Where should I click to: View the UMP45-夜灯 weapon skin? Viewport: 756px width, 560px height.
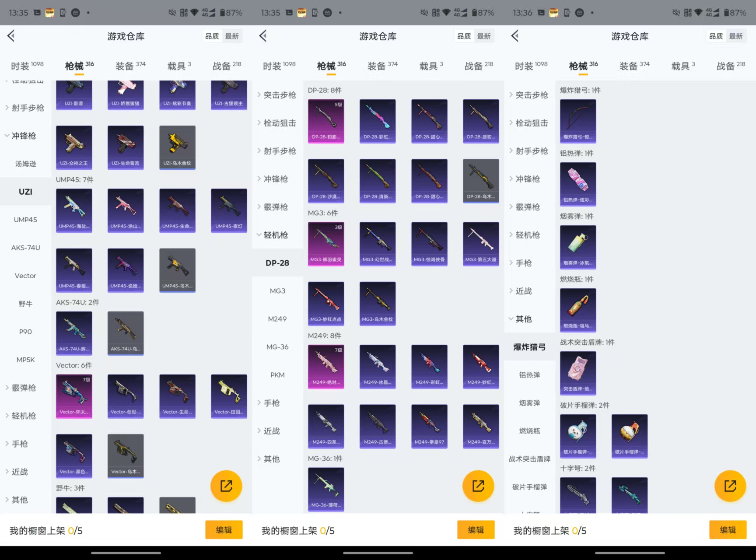229,210
